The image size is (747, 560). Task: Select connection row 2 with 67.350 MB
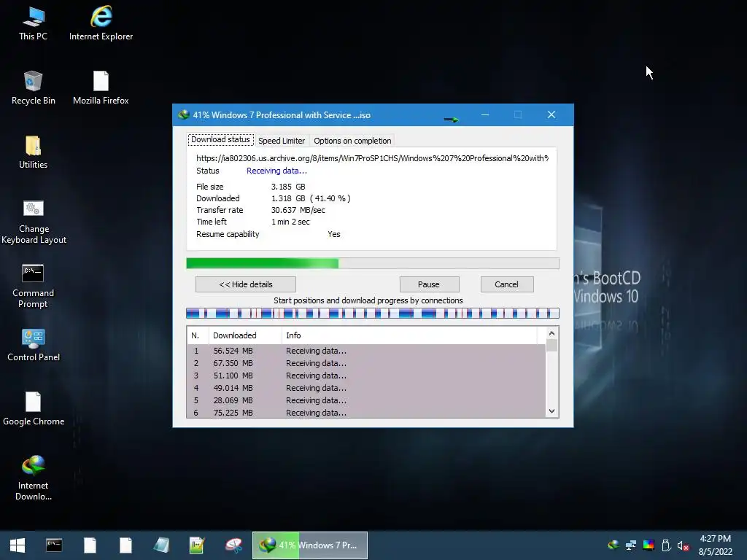366,363
